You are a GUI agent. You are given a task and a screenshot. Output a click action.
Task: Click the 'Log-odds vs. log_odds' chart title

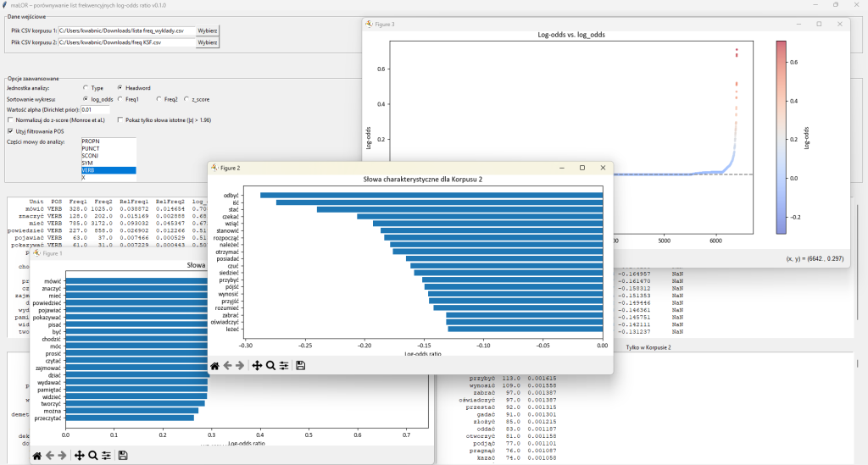[x=571, y=34]
